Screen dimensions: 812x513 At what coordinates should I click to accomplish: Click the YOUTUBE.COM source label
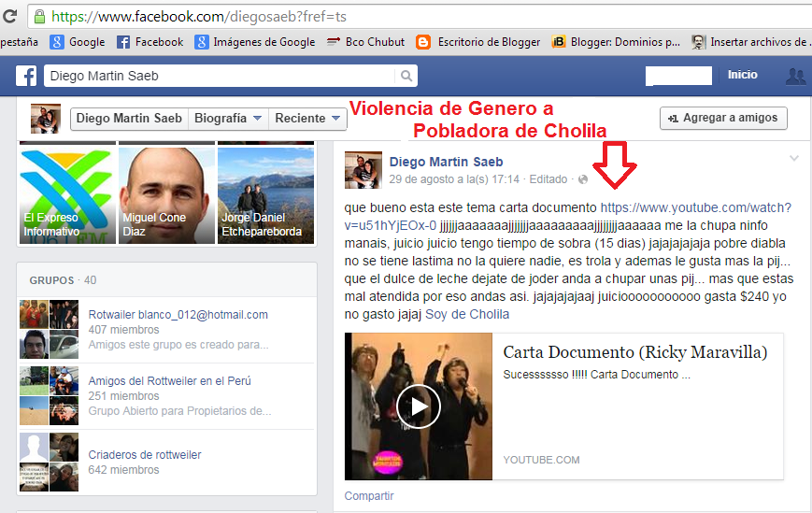point(541,460)
